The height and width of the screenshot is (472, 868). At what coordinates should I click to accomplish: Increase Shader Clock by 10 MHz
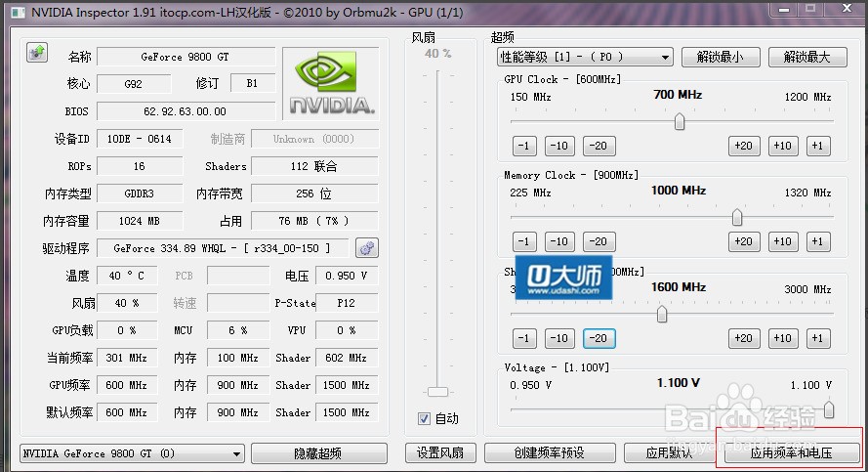coord(783,338)
